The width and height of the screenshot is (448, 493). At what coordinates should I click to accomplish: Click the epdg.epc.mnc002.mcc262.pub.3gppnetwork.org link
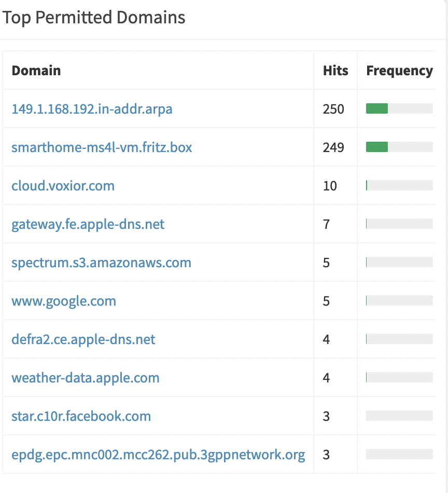(x=158, y=455)
